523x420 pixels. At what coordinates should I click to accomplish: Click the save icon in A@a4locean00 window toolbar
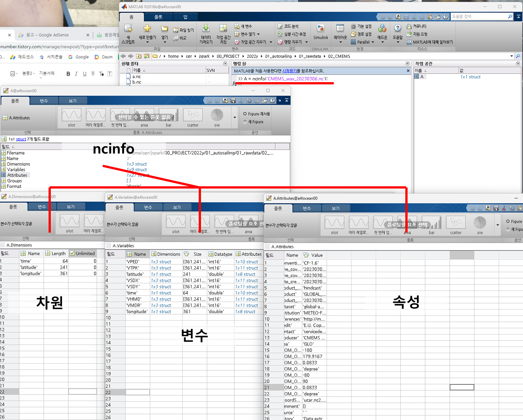(x=233, y=100)
